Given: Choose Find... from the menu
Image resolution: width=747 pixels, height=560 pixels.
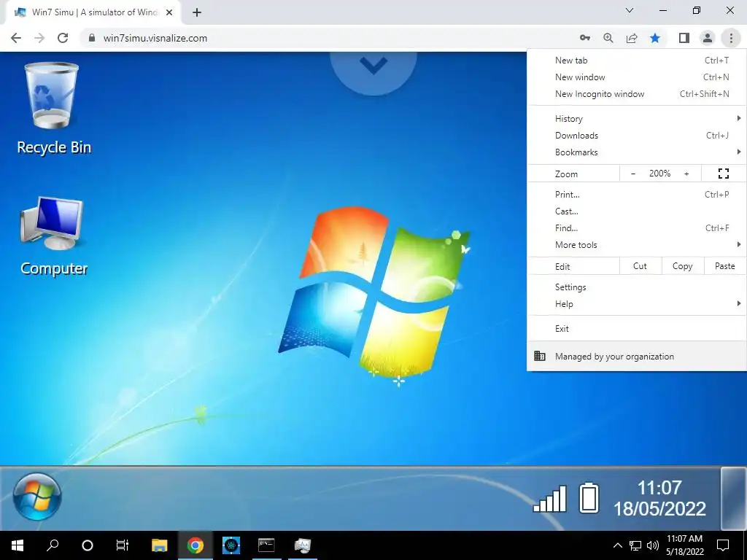Looking at the screenshot, I should point(636,227).
